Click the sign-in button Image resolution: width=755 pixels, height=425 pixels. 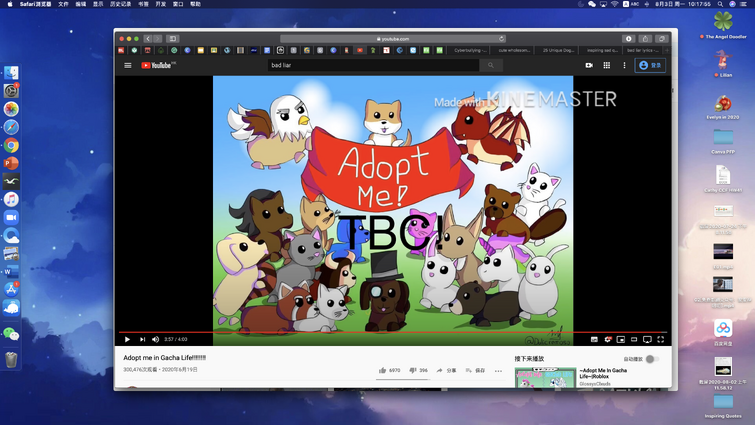(650, 65)
